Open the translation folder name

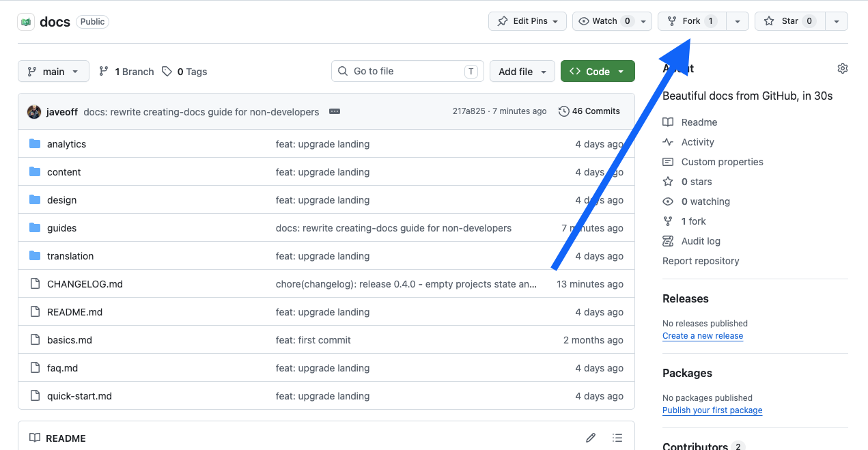coord(70,256)
